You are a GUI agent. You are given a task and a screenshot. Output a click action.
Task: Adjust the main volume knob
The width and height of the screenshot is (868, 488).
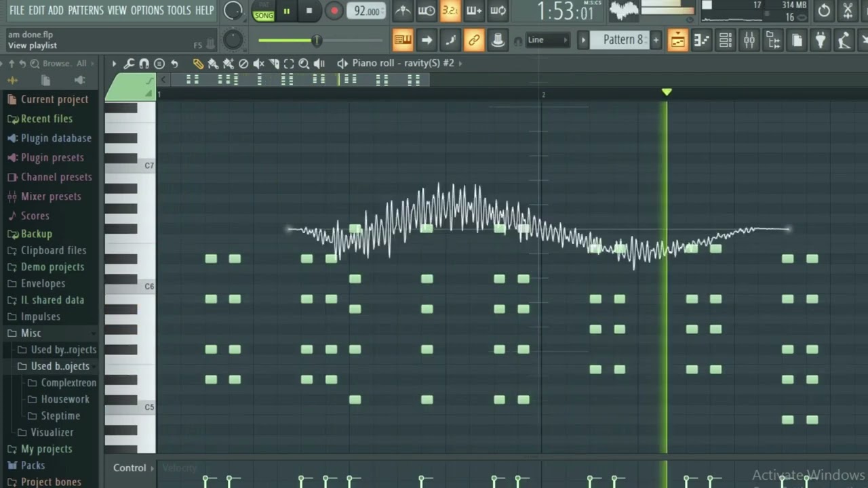(x=233, y=10)
